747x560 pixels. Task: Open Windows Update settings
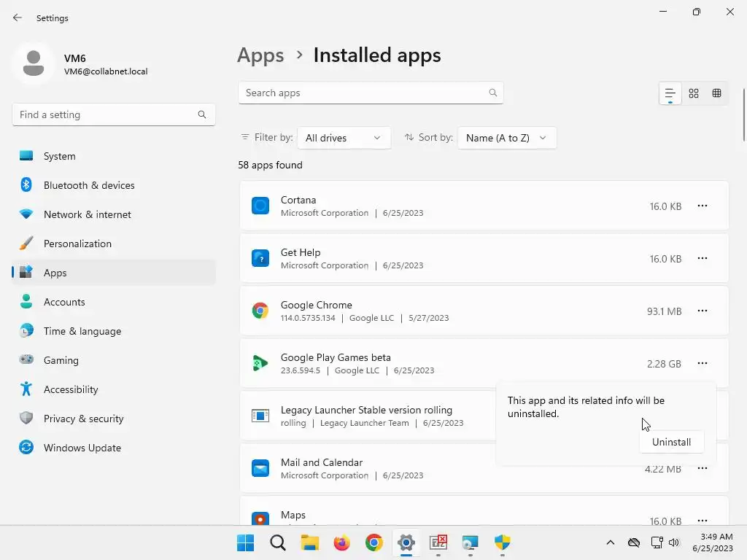tap(82, 448)
